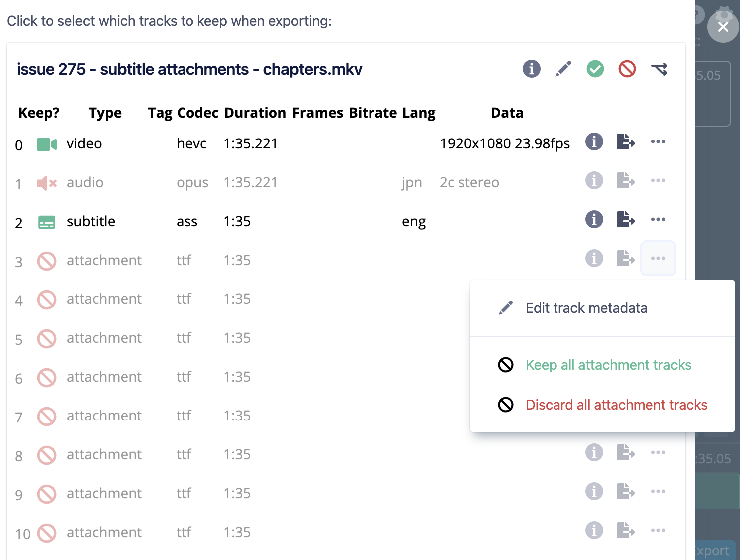Extract attachment track 8 to file
This screenshot has width=740, height=560.
tap(626, 452)
